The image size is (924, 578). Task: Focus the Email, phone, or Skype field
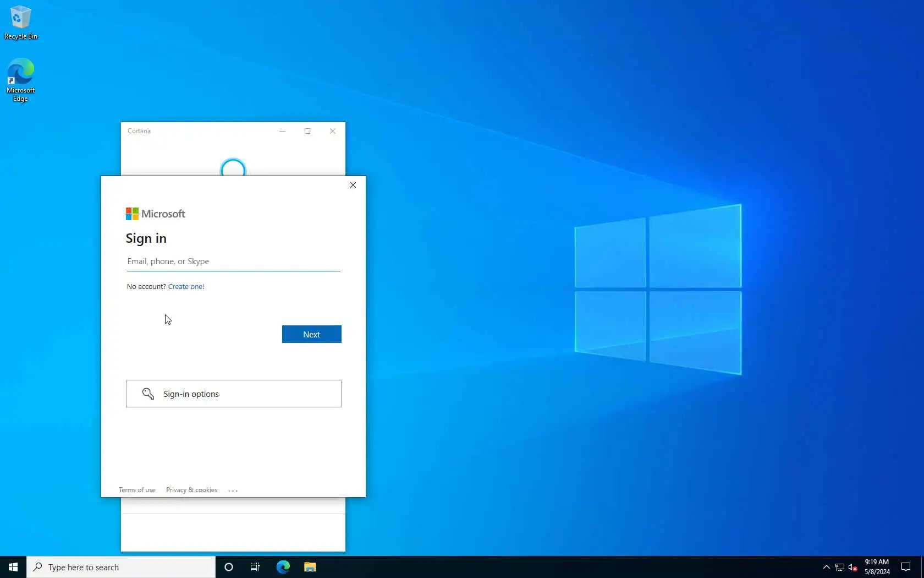pos(233,261)
